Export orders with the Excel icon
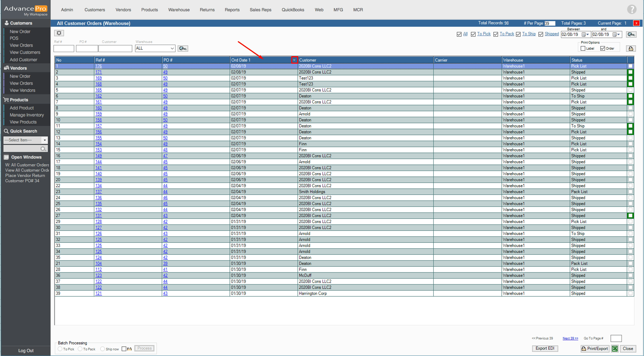Screen dimensions: 644x356 [x=615, y=349]
